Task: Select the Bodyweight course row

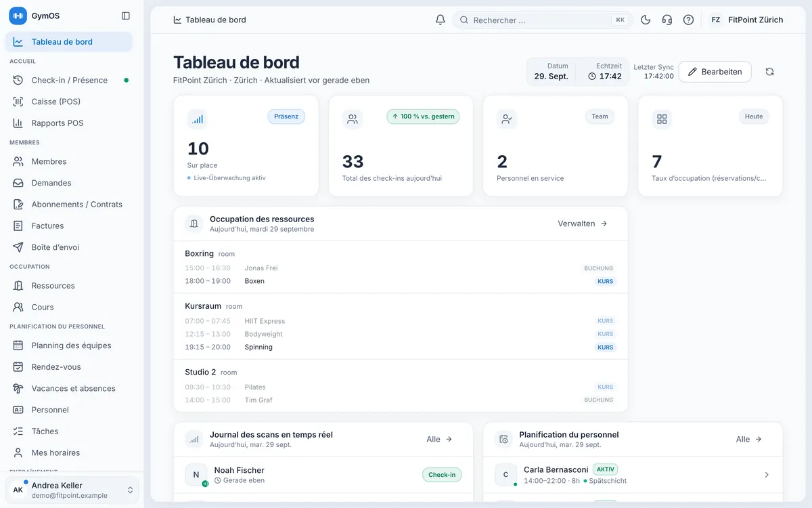Action: [x=400, y=334]
